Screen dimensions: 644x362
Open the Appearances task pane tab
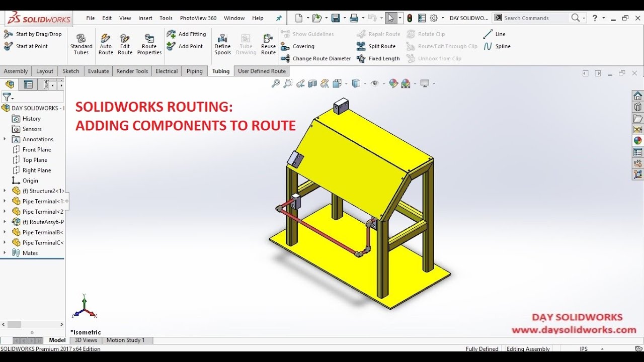[x=638, y=141]
